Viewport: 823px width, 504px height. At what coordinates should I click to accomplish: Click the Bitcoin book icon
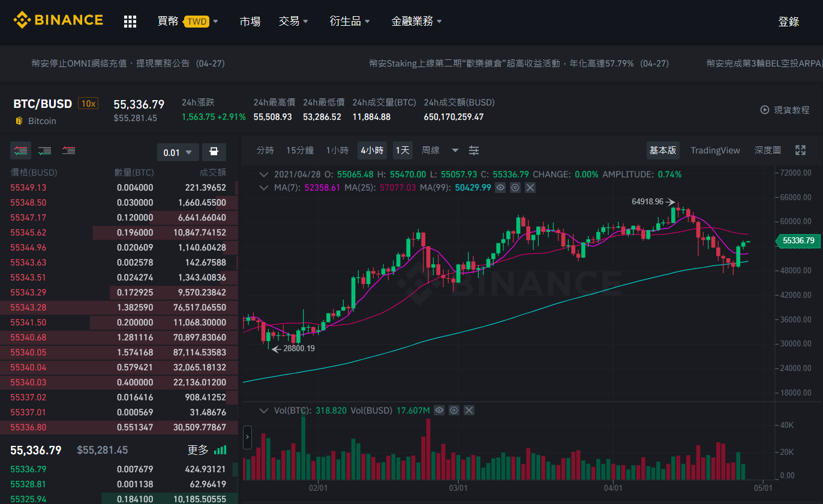pos(19,121)
